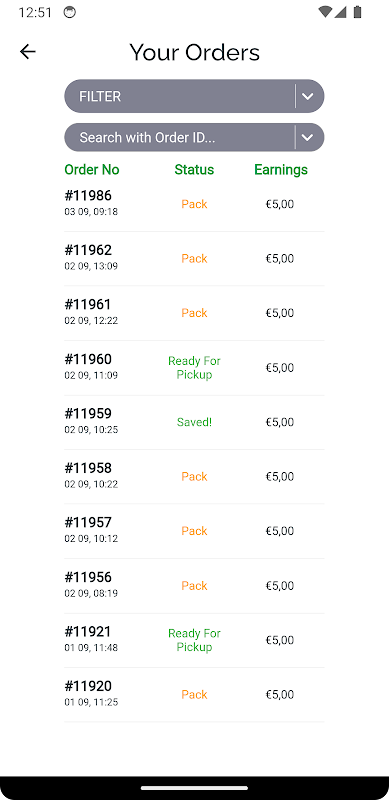Open order #11961 row
This screenshot has width=389, height=800.
(x=194, y=313)
